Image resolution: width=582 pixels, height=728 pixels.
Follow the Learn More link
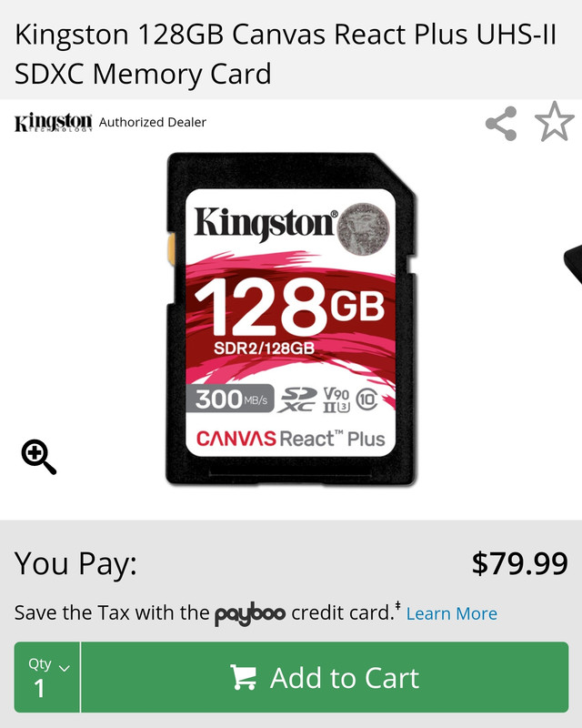point(452,613)
